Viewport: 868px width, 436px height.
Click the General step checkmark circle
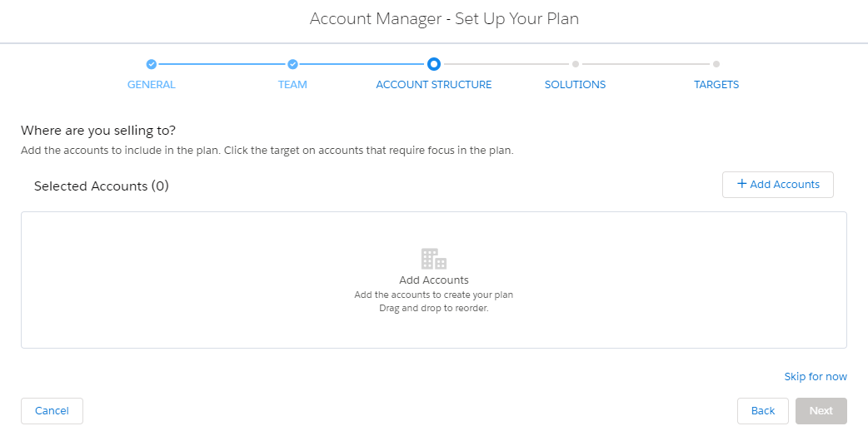point(151,64)
